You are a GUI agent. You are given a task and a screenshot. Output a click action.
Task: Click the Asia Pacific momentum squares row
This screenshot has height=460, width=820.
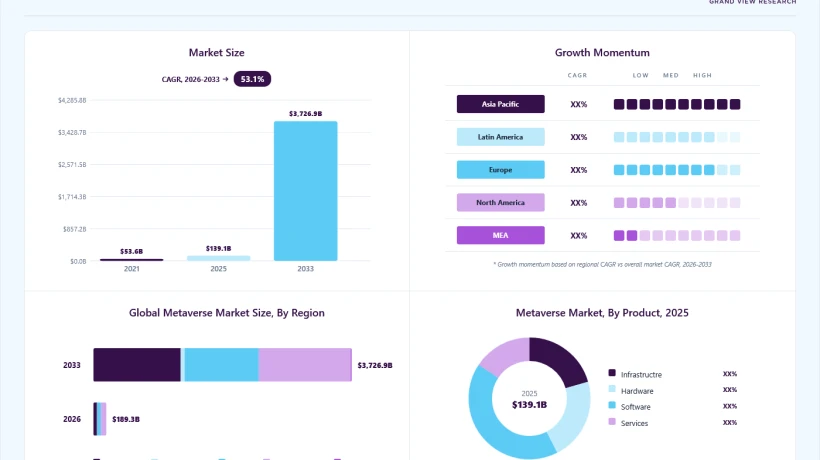(x=677, y=105)
